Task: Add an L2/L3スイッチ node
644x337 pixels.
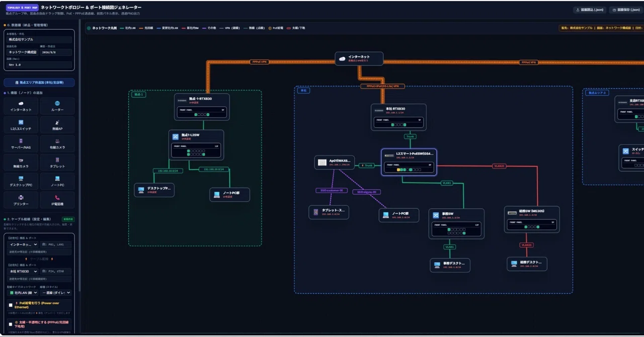Action: point(21,125)
